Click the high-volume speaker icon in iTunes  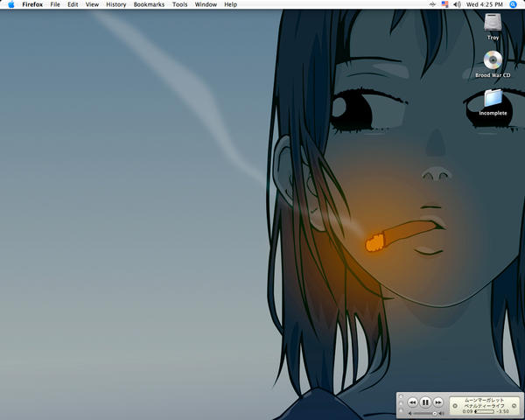tap(441, 413)
